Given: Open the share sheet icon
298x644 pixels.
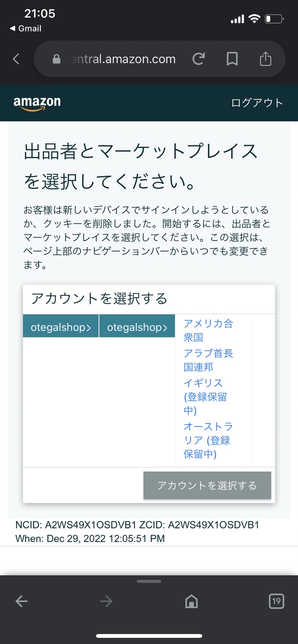Looking at the screenshot, I should click(265, 58).
